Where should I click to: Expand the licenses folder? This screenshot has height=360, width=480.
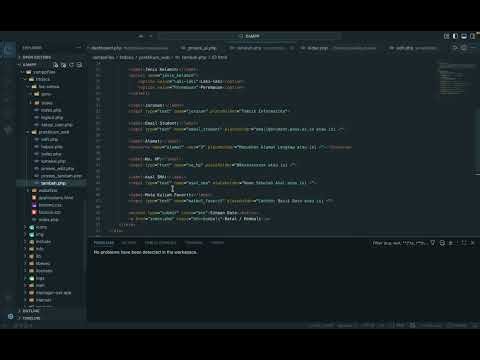(x=52, y=271)
